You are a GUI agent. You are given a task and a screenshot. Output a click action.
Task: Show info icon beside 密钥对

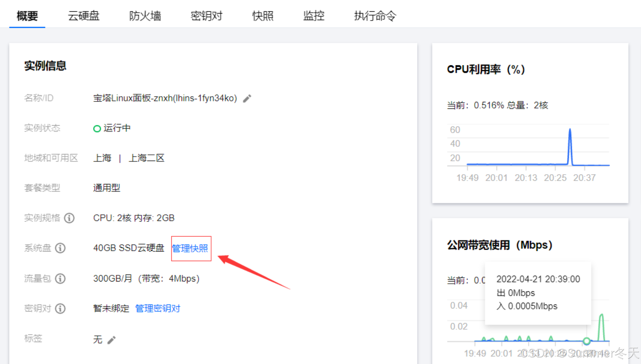tap(60, 309)
